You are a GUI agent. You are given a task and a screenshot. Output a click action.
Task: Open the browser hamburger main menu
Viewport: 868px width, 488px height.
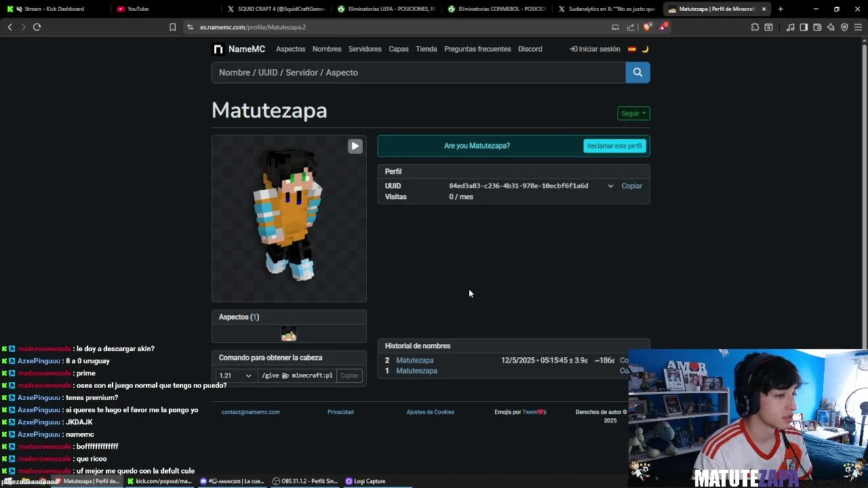(858, 27)
